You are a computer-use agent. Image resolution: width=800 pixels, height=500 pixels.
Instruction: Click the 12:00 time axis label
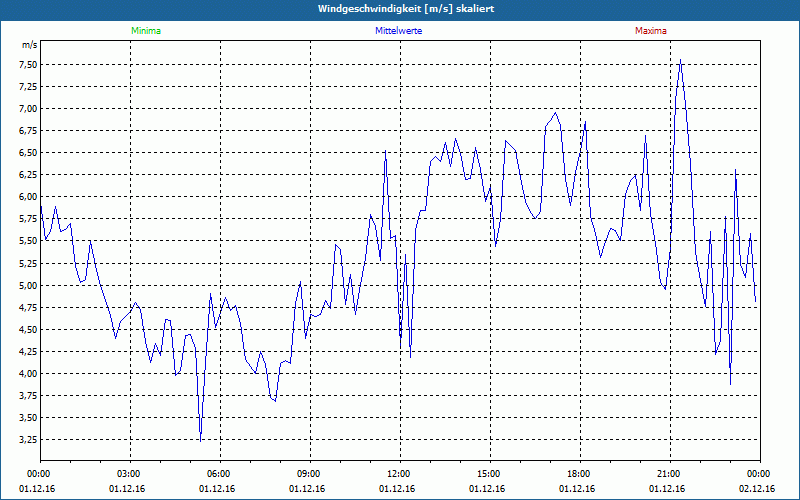click(x=400, y=474)
